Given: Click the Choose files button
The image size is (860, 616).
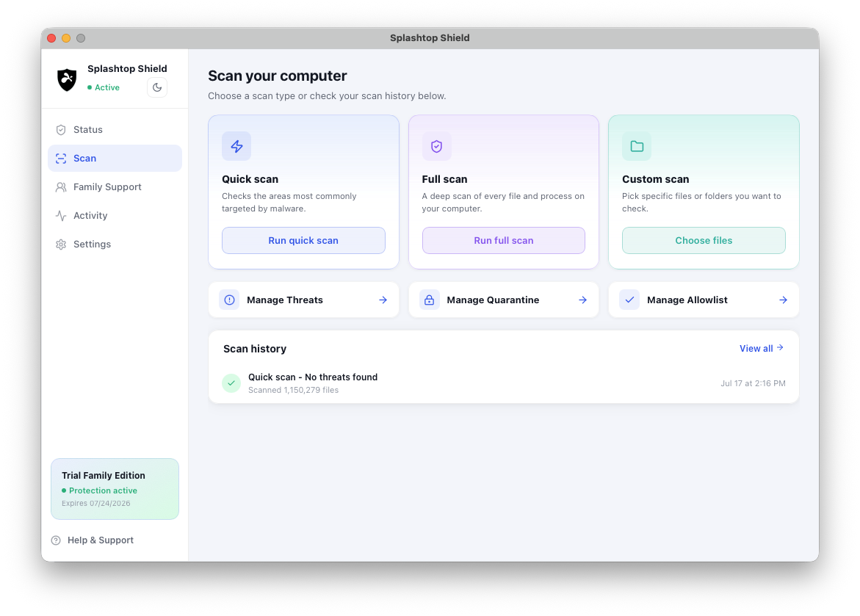Looking at the screenshot, I should click(x=704, y=240).
